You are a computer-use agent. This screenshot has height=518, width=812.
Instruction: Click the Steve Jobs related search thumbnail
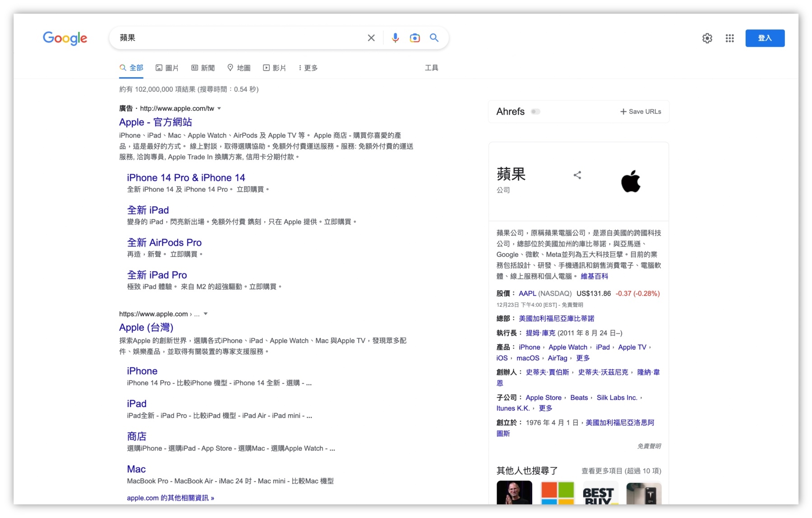pos(514,495)
